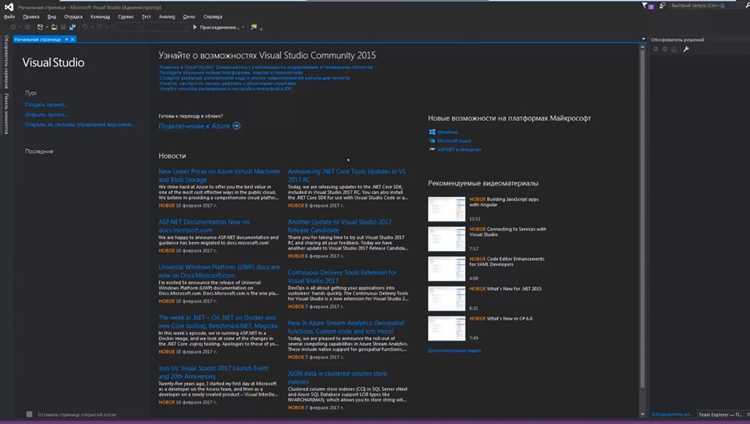This screenshot has width=750, height=424.
Task: Open Universal Windows Platform docs article
Action: pyautogui.click(x=219, y=271)
